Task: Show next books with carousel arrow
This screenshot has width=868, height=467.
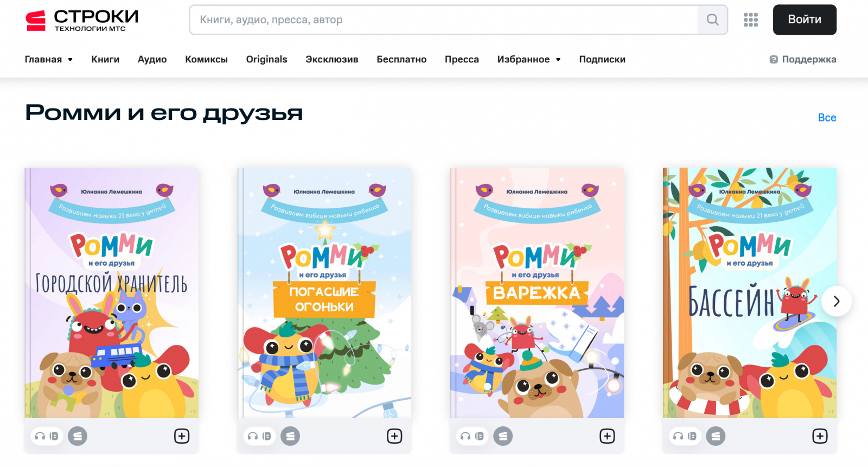Action: click(x=837, y=301)
